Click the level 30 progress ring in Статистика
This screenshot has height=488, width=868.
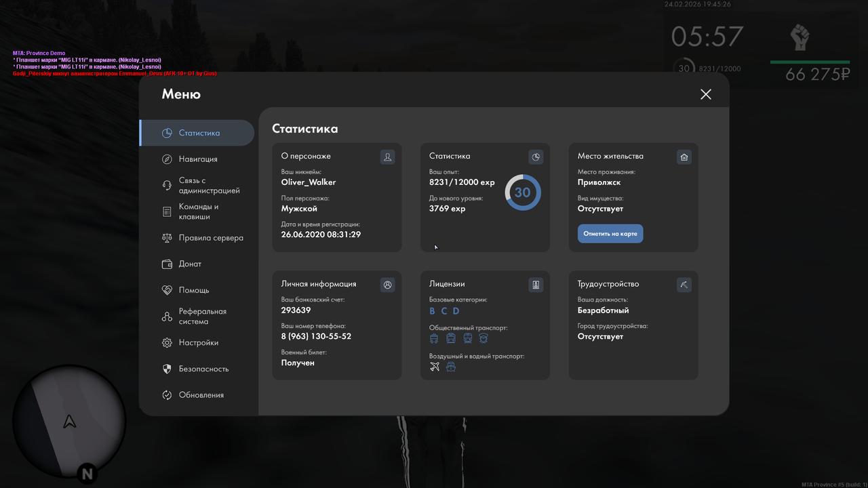[523, 192]
